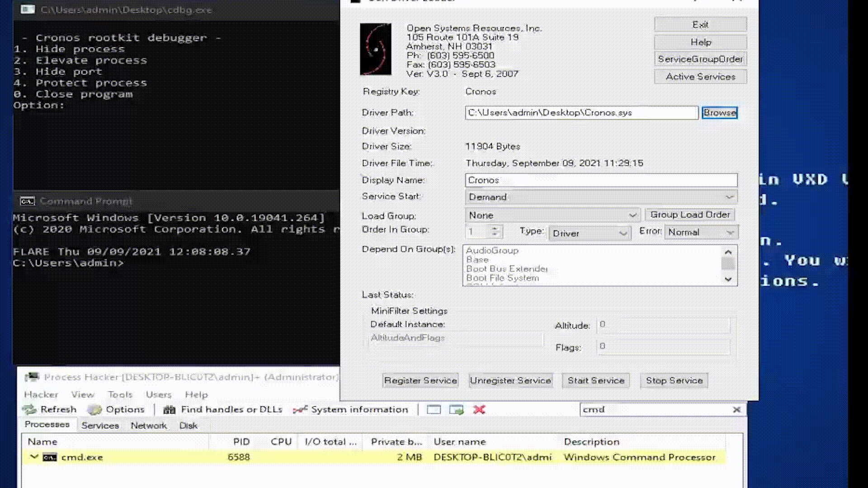The width and height of the screenshot is (868, 488).
Task: Click PID 6588 cell
Action: 239,457
